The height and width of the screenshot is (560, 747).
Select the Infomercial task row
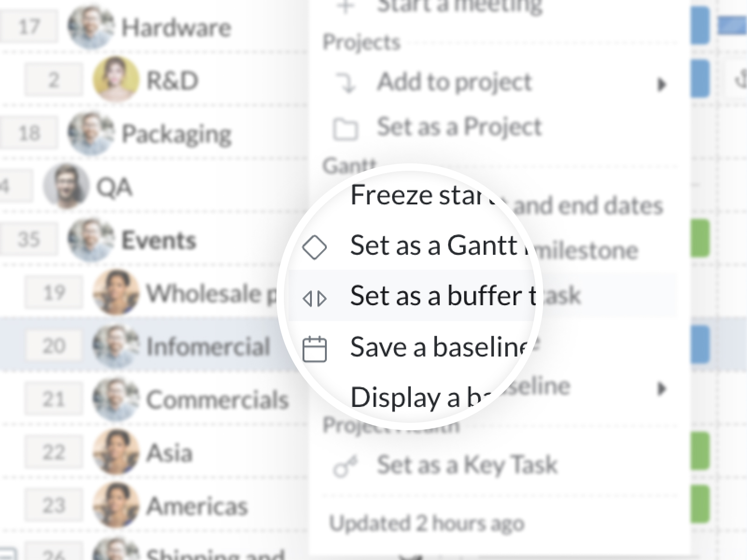pyautogui.click(x=208, y=347)
